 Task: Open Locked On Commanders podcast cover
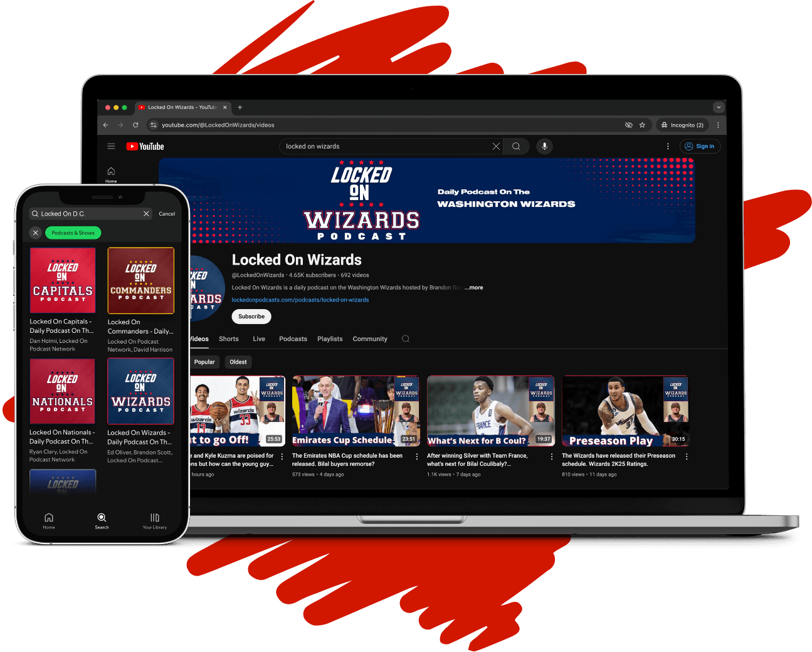(x=140, y=280)
